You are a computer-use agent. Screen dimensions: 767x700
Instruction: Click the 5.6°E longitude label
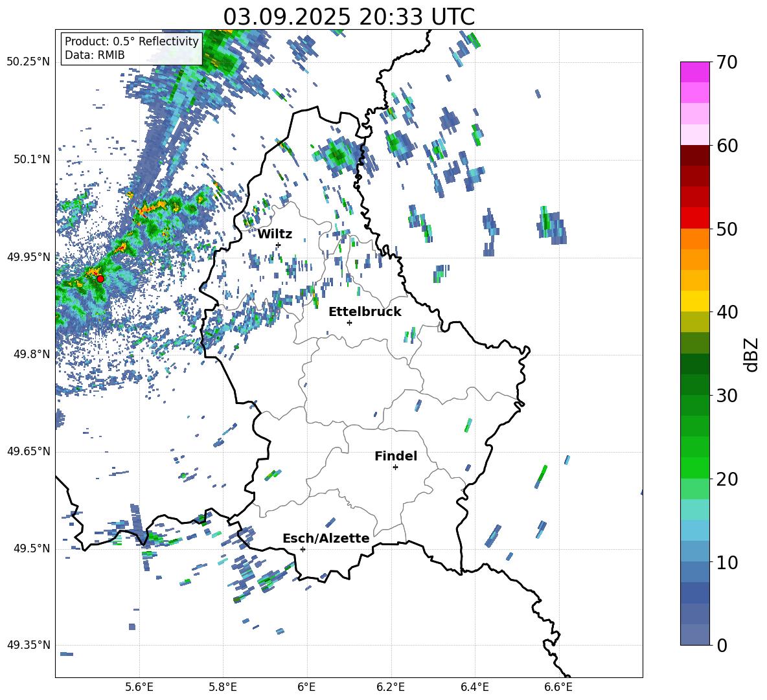[139, 687]
